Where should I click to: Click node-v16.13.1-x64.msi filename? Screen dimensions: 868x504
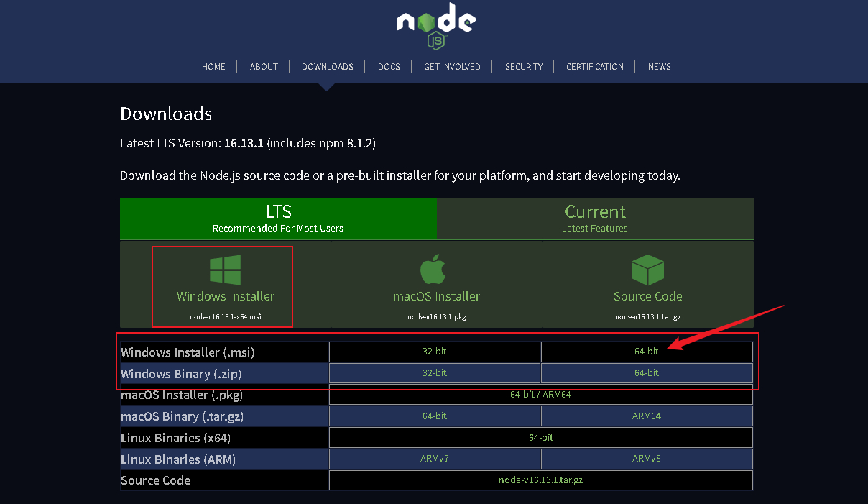point(226,316)
